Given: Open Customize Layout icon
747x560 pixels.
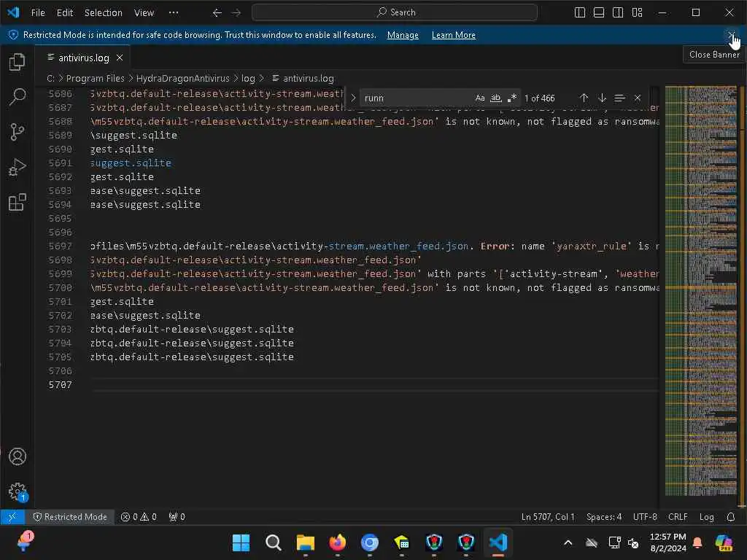Looking at the screenshot, I should pos(637,13).
